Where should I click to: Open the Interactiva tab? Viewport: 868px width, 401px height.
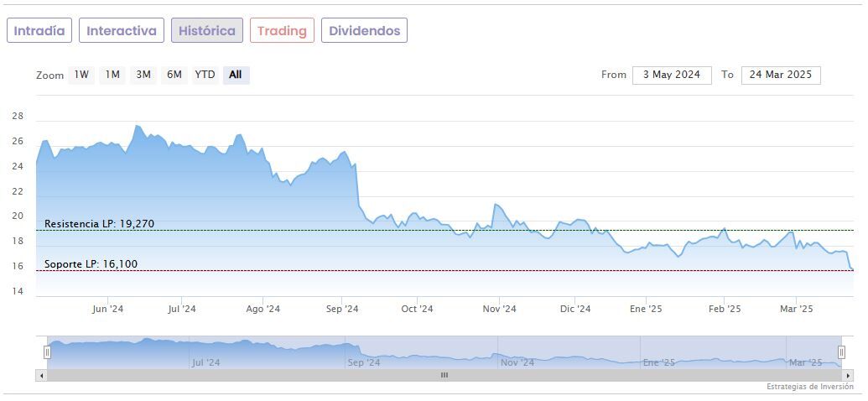coord(122,31)
